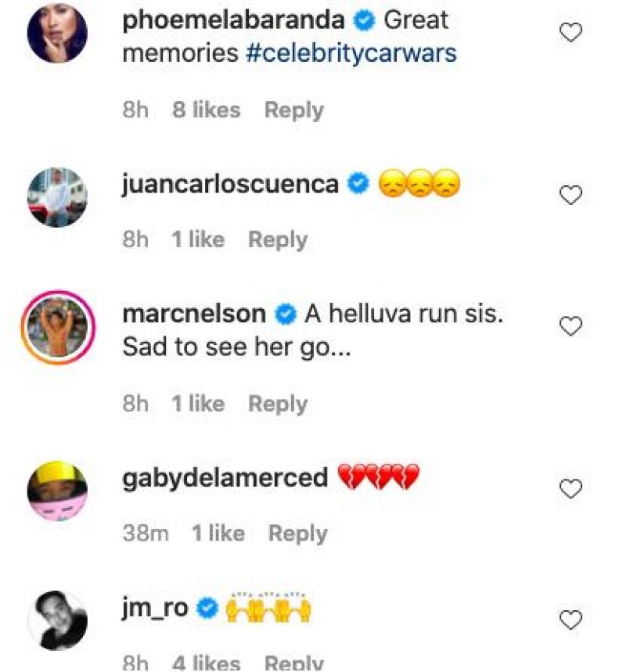Open the gabydelamerced username link
The image size is (626, 672).
tap(225, 478)
